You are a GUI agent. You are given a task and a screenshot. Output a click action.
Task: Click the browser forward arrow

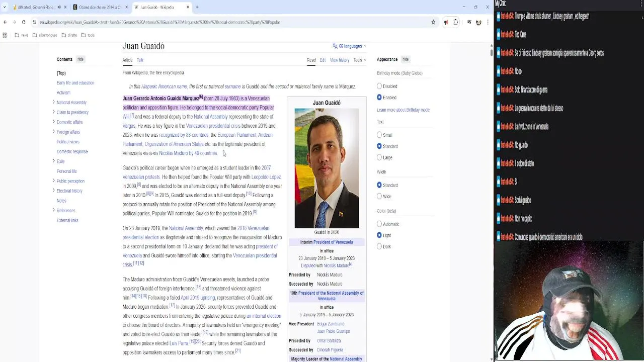(14, 22)
